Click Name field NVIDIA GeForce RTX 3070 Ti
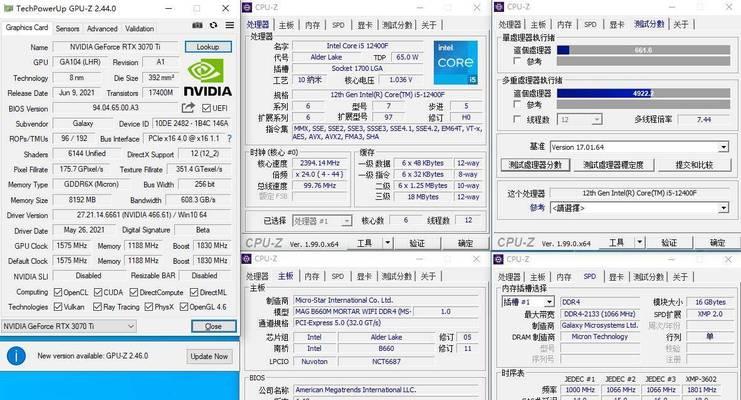This screenshot has width=741, height=400. [115, 47]
